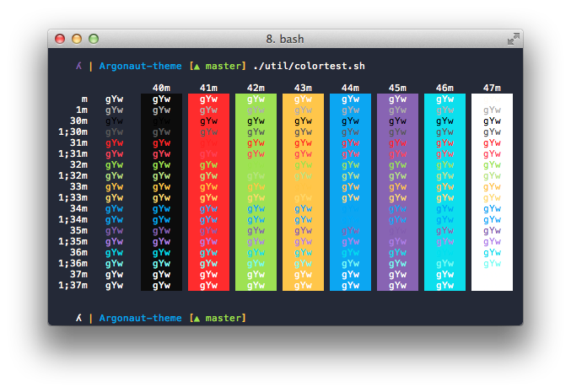Click the black 'gYw' on red in the 30m row
Viewport: 571px width, 392px height.
point(208,121)
